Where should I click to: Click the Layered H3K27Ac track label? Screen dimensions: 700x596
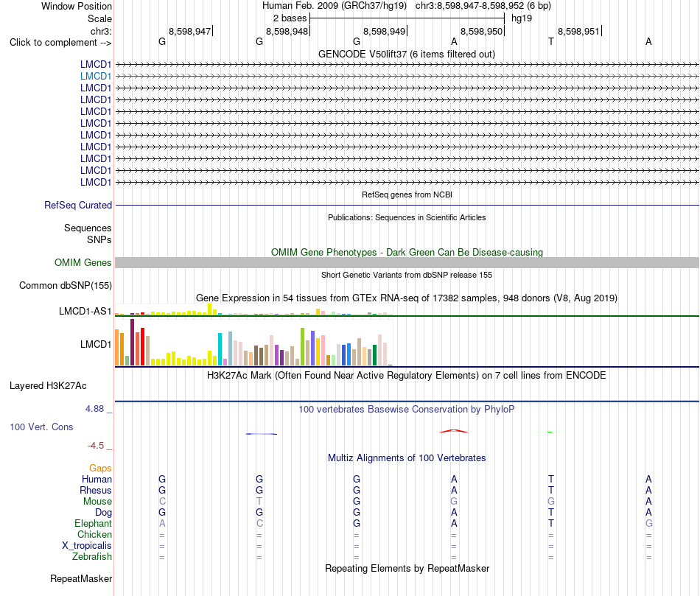click(x=48, y=386)
